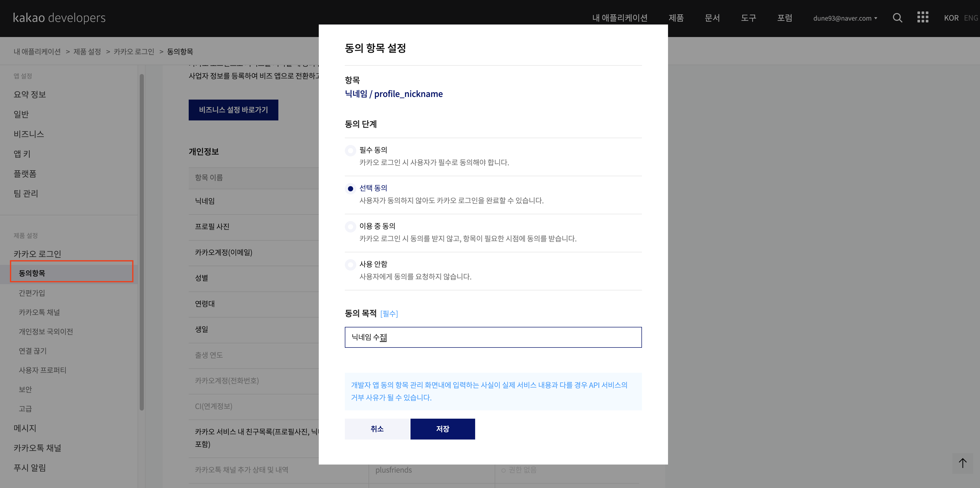
Task: Click 카카오 로그인 in the breadcrumb
Action: [134, 51]
